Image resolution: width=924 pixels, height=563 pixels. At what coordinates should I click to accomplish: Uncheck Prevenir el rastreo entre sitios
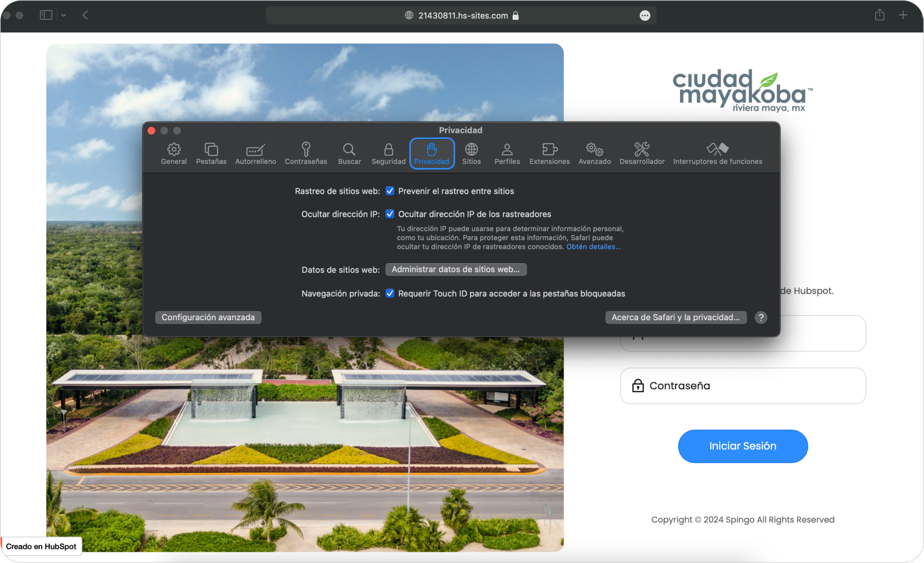390,191
